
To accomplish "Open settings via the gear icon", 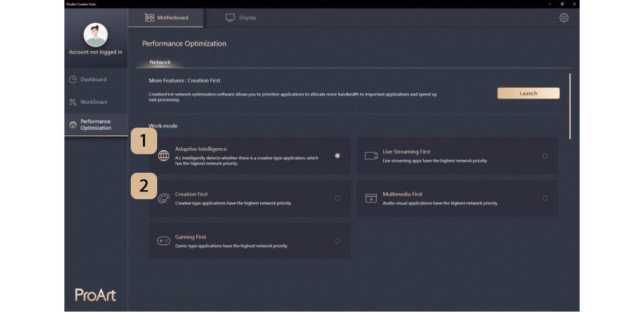I will 564,17.
